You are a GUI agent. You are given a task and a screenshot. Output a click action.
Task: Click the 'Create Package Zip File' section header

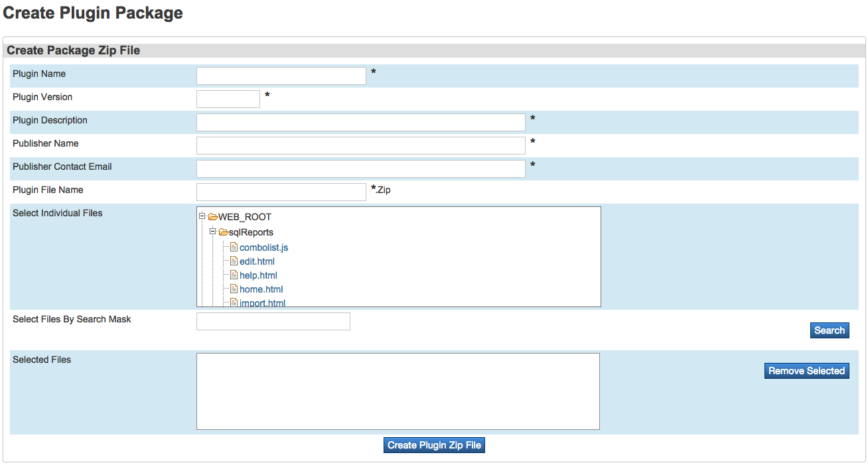click(73, 50)
